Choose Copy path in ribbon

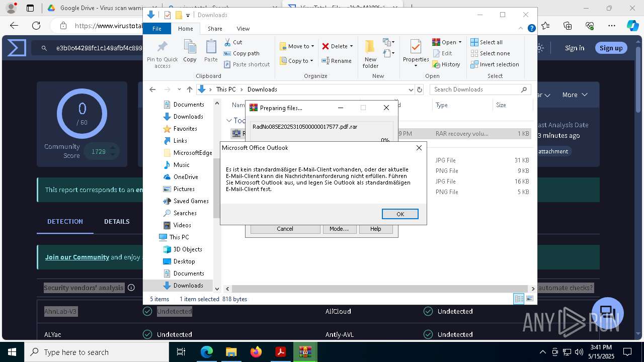242,53
